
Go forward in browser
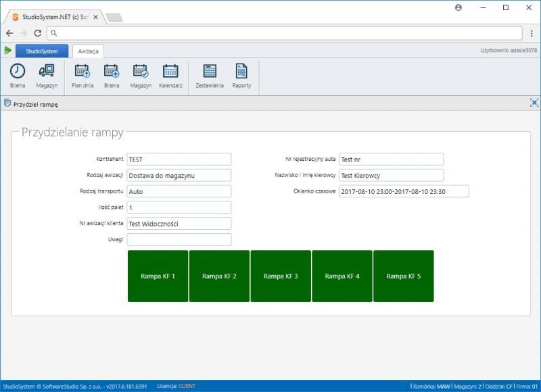coord(24,33)
